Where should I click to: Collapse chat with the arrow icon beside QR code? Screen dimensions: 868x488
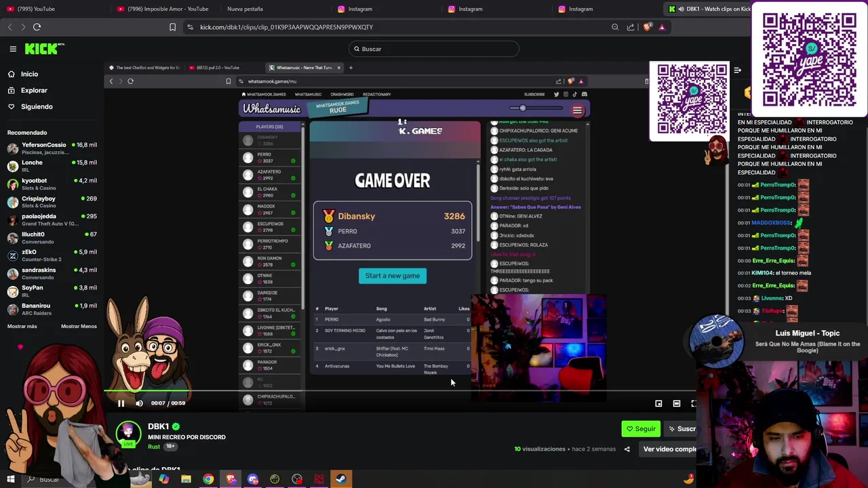(x=738, y=70)
